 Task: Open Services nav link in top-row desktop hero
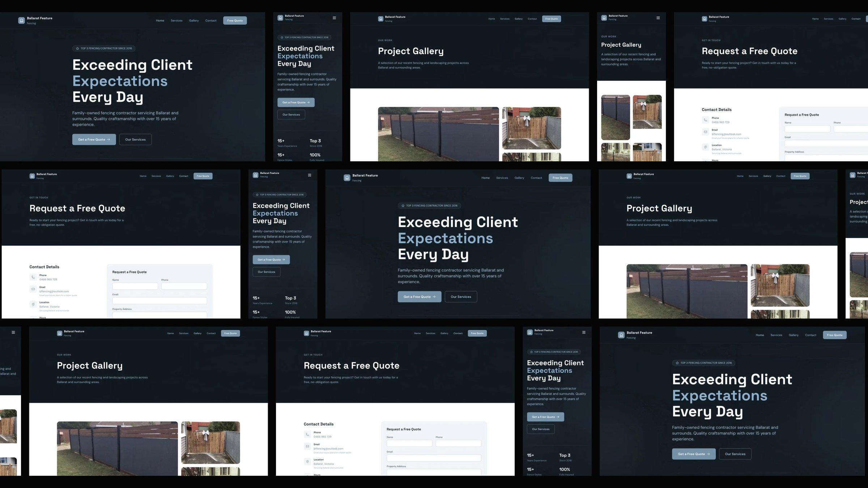click(176, 21)
